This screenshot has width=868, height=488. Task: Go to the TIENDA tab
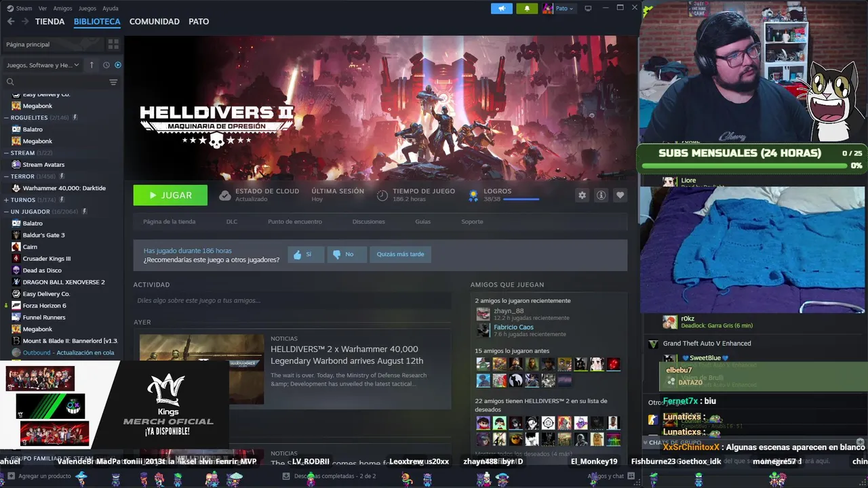[50, 22]
